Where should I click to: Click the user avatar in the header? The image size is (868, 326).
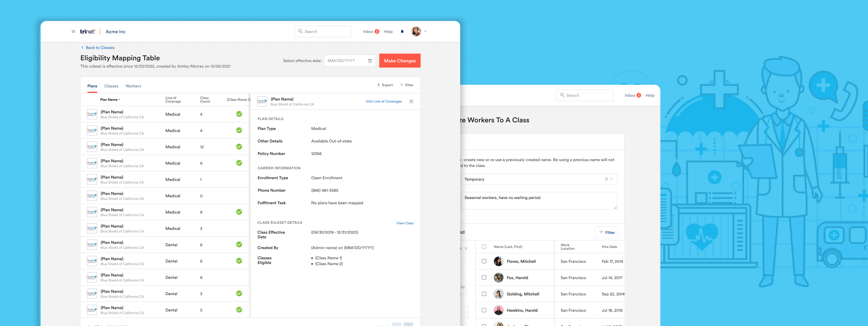click(416, 31)
